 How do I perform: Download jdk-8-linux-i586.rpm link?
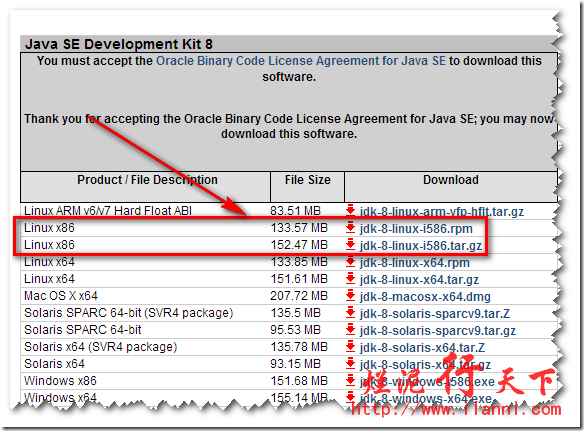(416, 228)
